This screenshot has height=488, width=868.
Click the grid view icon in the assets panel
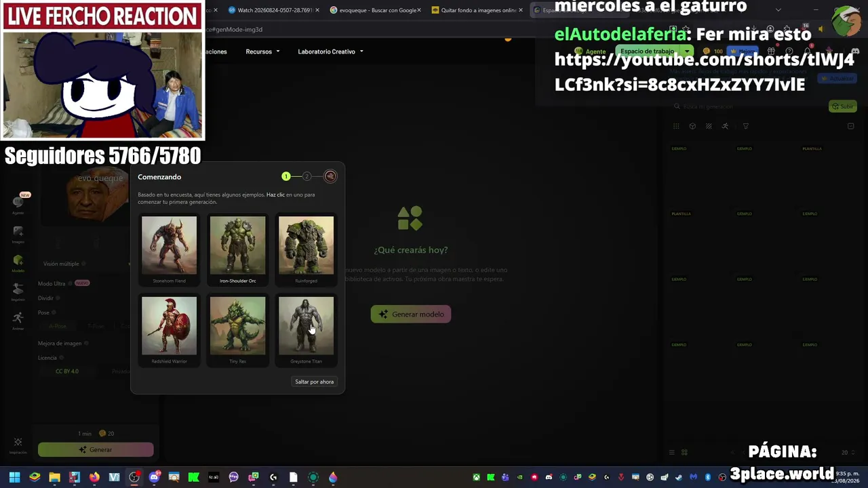pos(676,126)
